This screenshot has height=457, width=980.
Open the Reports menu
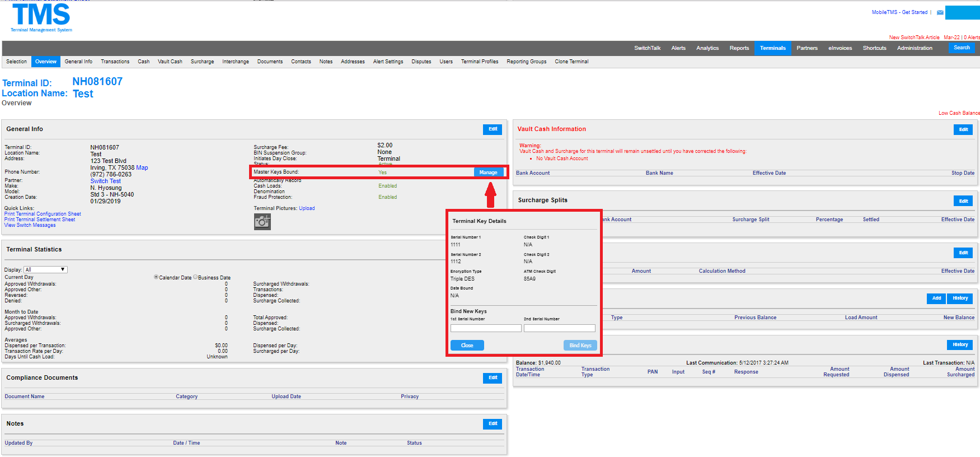(739, 48)
